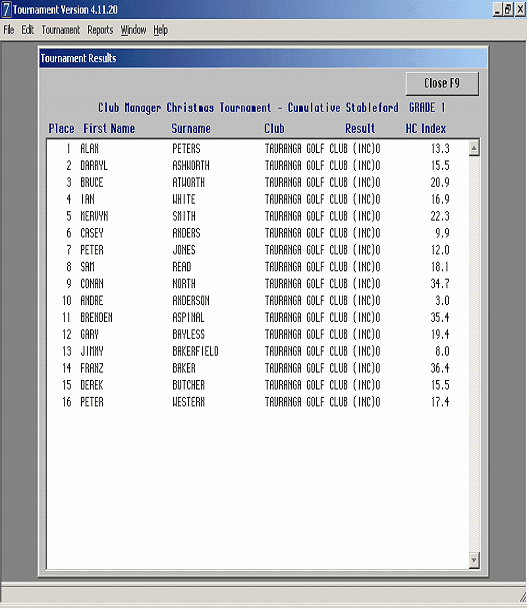Restore the main window using title bar button
This screenshot has height=610, width=529.
508,9
